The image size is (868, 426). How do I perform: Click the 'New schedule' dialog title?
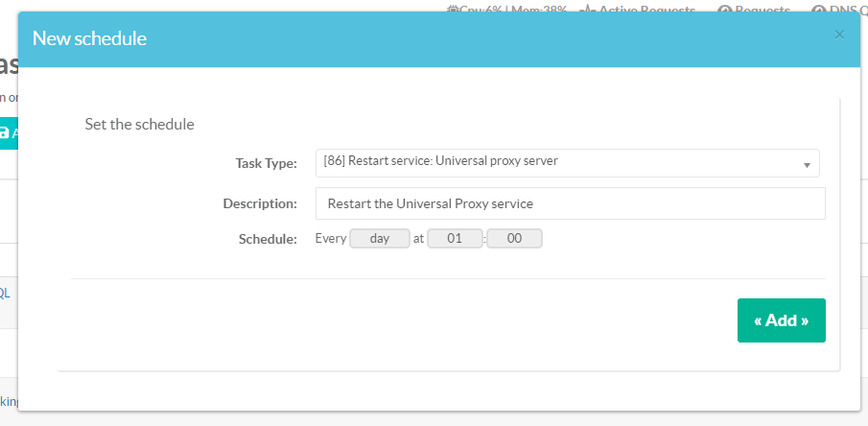89,38
